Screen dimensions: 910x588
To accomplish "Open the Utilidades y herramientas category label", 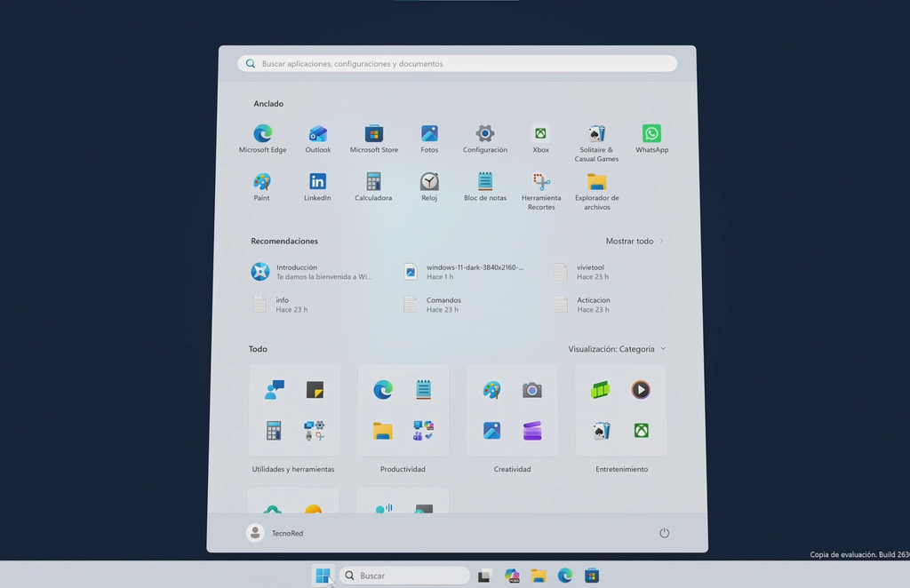I will [293, 469].
